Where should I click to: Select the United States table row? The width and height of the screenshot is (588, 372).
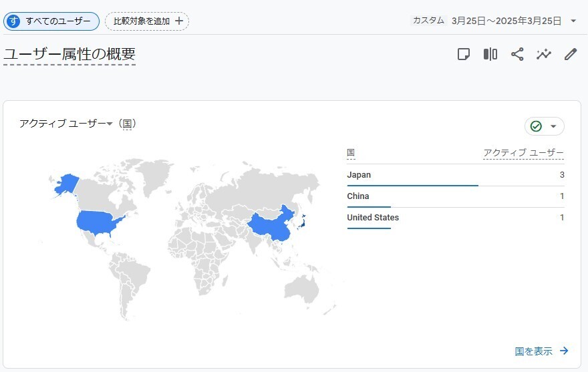[x=455, y=218]
